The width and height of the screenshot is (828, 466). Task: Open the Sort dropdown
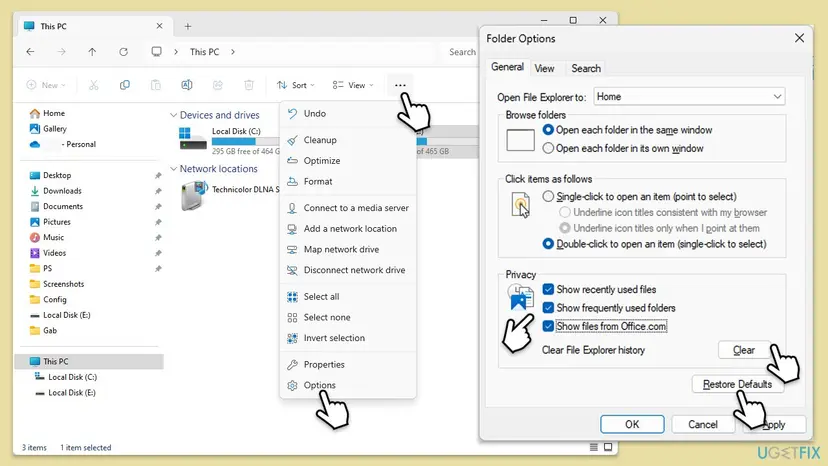coord(296,85)
